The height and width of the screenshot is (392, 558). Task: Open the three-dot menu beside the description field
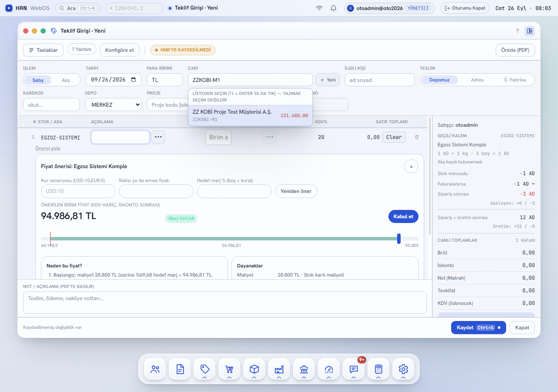pos(158,137)
